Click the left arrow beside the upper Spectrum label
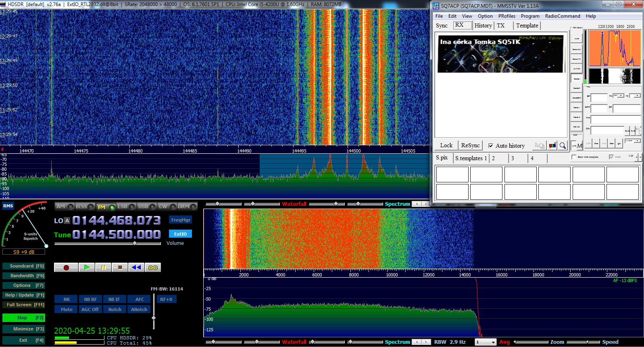 (417, 204)
